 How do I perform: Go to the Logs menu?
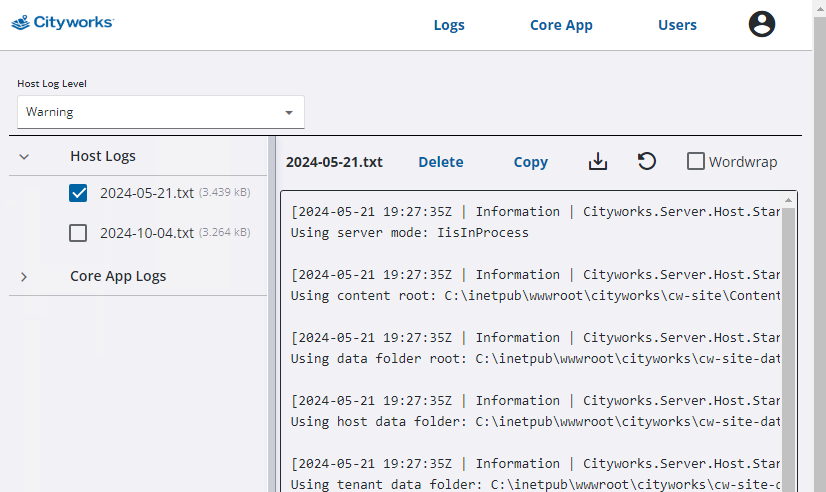point(449,25)
